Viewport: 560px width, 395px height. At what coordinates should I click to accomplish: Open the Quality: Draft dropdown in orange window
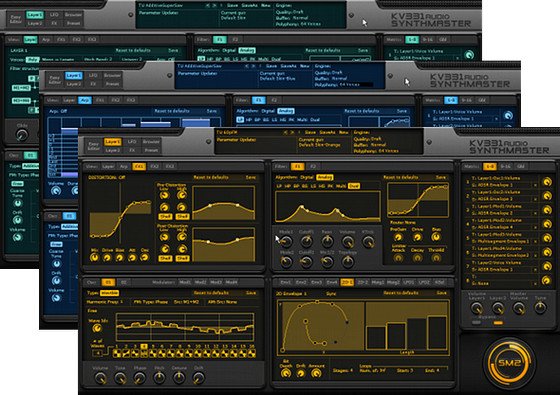368,139
